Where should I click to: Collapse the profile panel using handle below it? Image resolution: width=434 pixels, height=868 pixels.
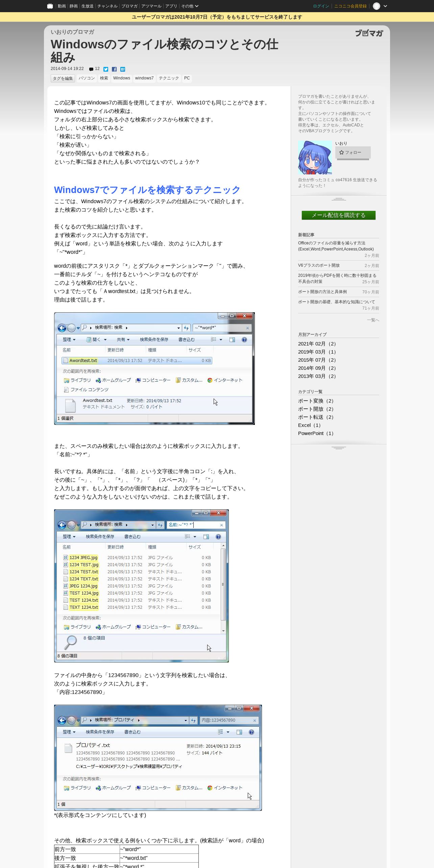pos(339,199)
